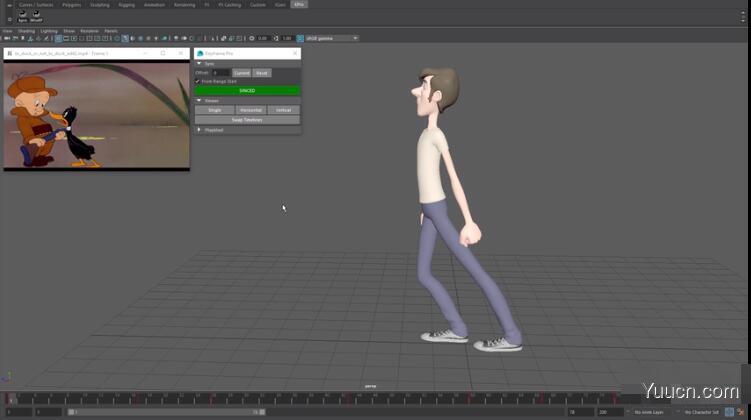Toggle Resolution Gate icon
The width and height of the screenshot is (751, 420).
[74, 38]
